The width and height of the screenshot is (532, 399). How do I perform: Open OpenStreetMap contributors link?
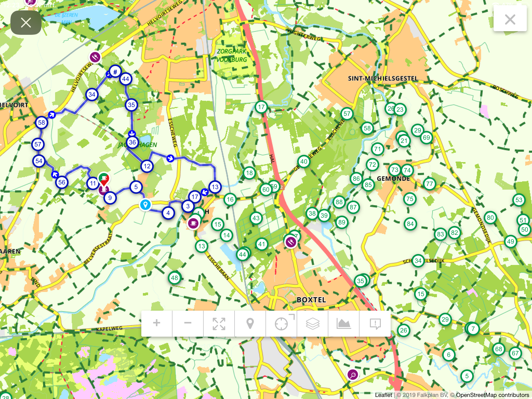[x=493, y=395]
